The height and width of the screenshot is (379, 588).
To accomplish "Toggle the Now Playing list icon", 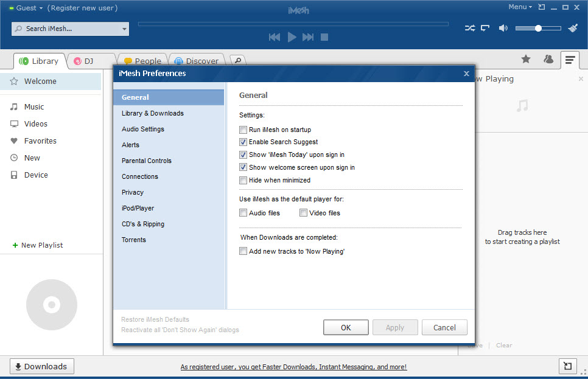I will 570,60.
